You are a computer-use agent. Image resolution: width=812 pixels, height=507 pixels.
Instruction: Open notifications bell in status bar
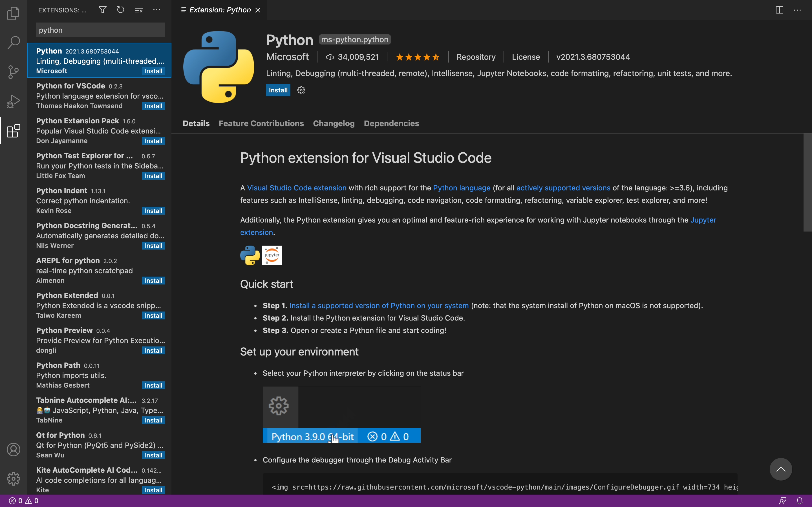pyautogui.click(x=800, y=501)
